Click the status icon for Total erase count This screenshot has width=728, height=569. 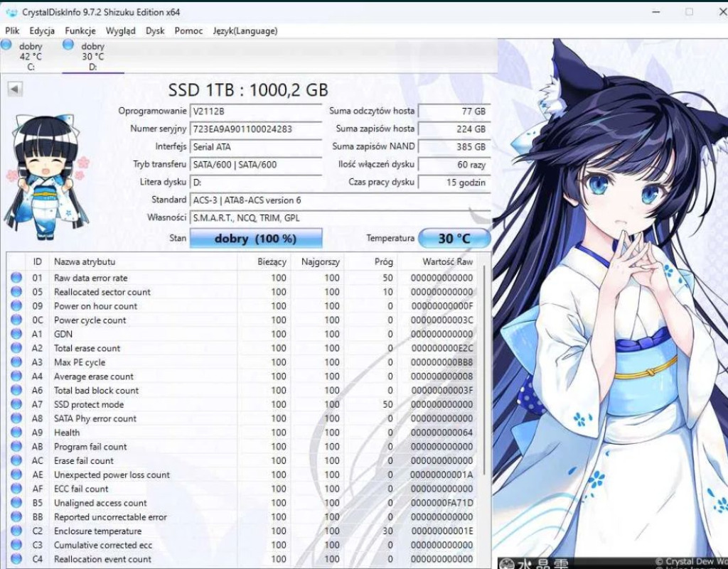point(16,348)
